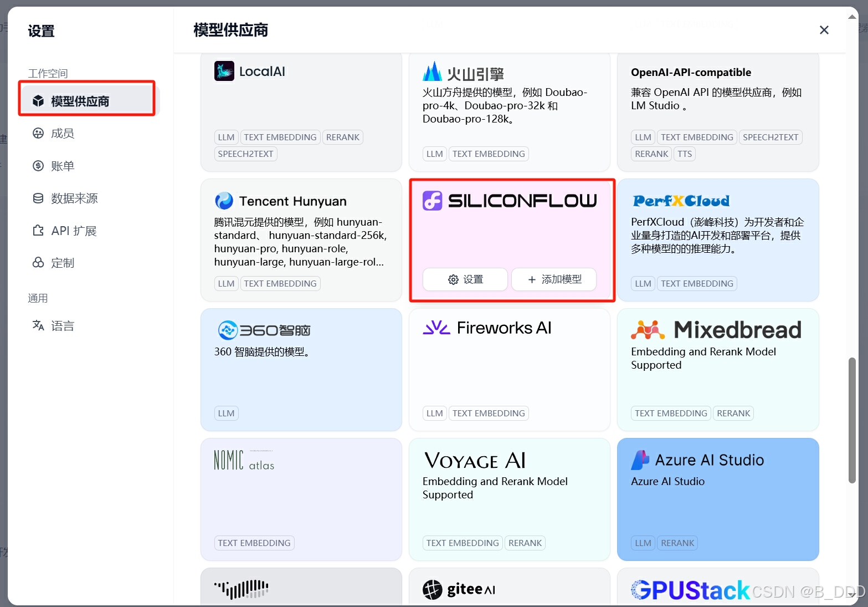Click the scrollbar up arrow

[x=852, y=17]
